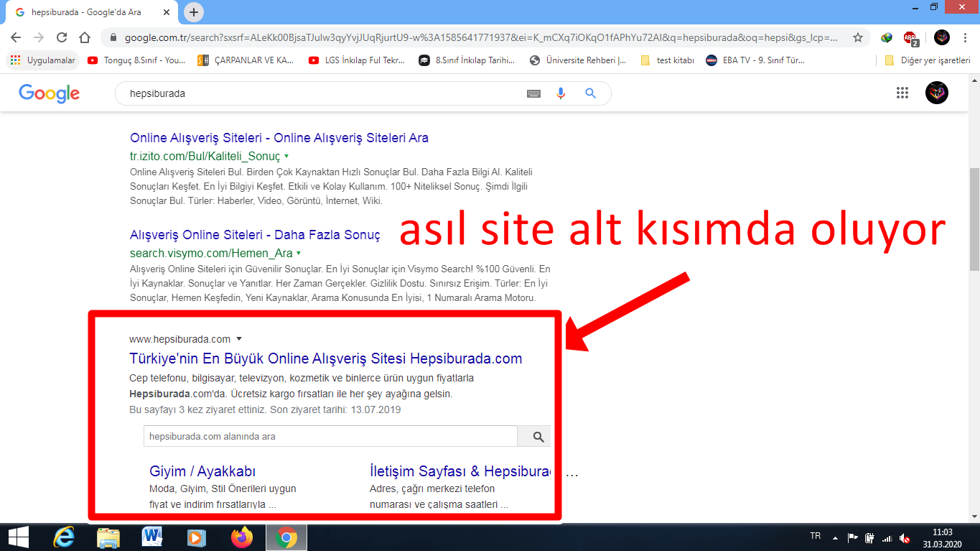
Task: Open Microsoft Word from the taskbar
Action: (x=153, y=537)
